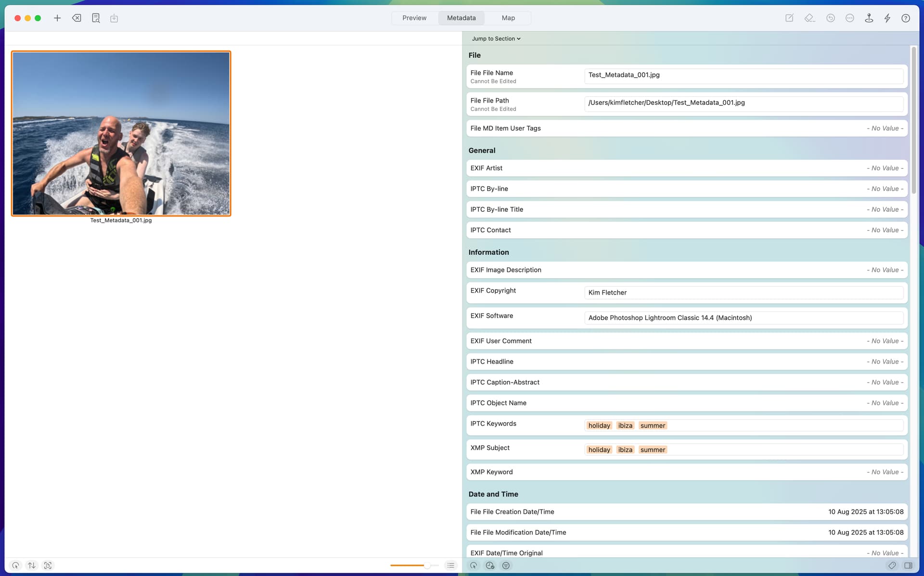Image resolution: width=924 pixels, height=576 pixels.
Task: Click 'ibiza' tag in XMP Subject
Action: click(x=625, y=449)
